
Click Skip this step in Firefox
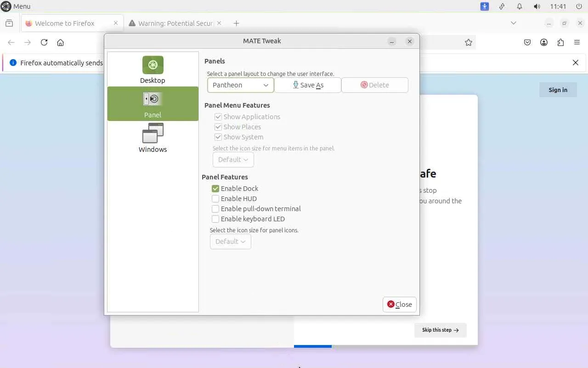click(441, 330)
